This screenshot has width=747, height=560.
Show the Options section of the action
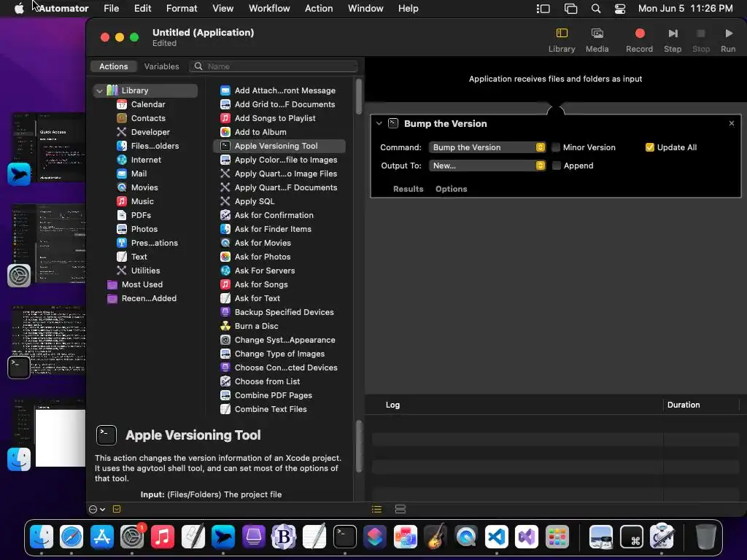[x=451, y=189]
